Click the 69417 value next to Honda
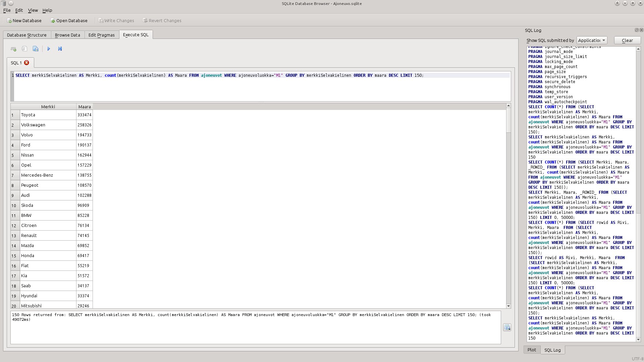Image resolution: width=644 pixels, height=362 pixels. (x=85, y=255)
